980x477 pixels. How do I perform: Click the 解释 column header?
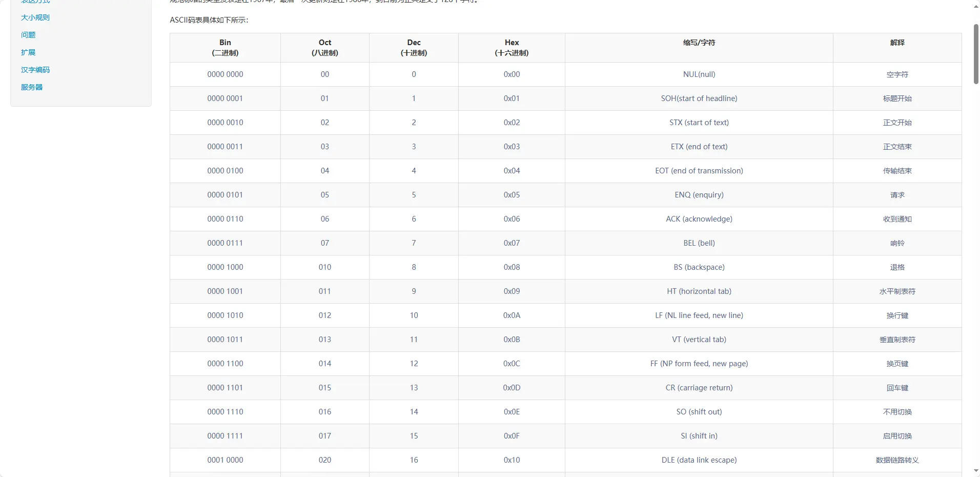pos(897,43)
